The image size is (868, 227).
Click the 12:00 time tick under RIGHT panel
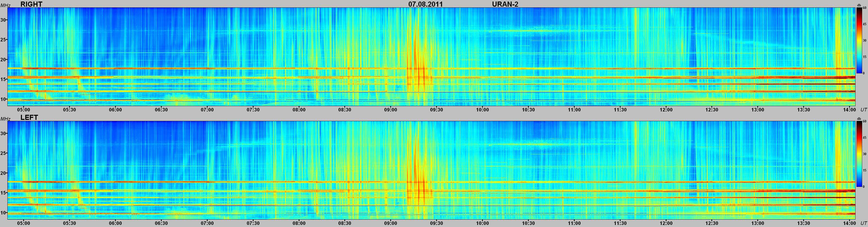[666, 110]
